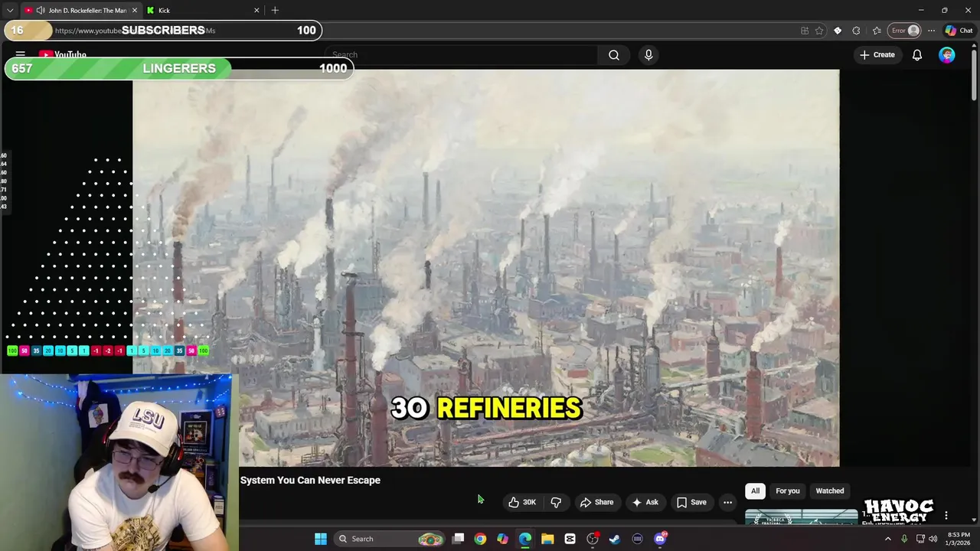Open Task View on the taskbar
Screen dimensions: 980x551
458,539
